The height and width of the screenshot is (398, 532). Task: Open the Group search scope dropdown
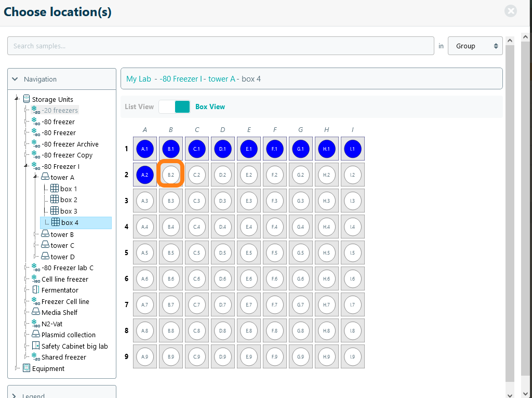pos(475,46)
